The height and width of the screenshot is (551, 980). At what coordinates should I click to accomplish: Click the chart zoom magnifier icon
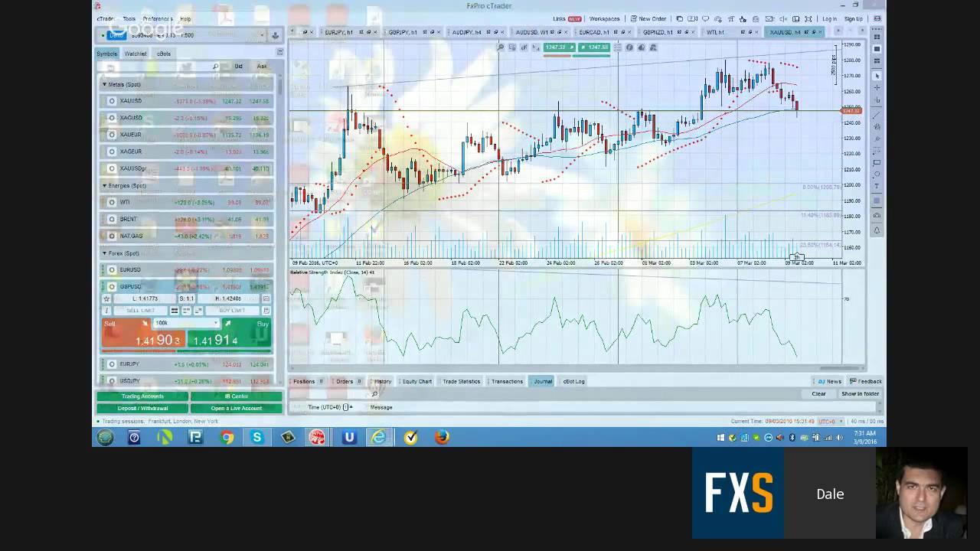(501, 47)
